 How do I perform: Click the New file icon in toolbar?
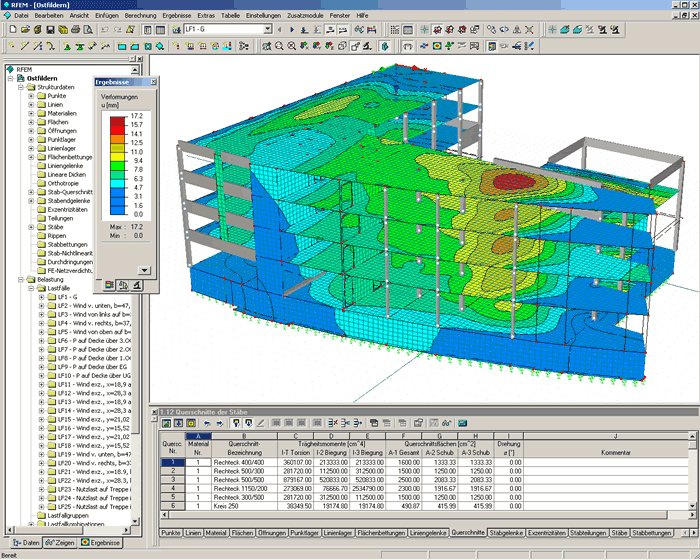point(13,29)
